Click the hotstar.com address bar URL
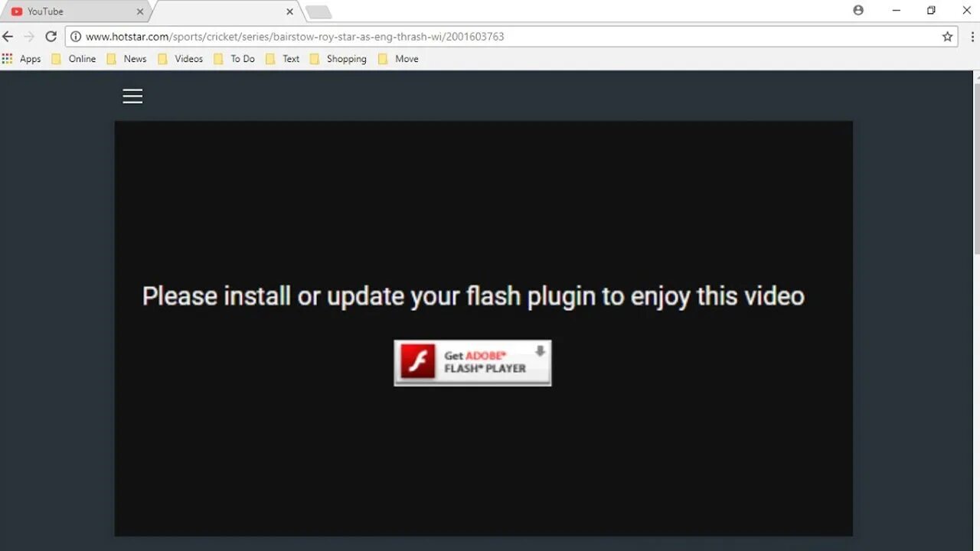This screenshot has width=980, height=551. click(295, 36)
